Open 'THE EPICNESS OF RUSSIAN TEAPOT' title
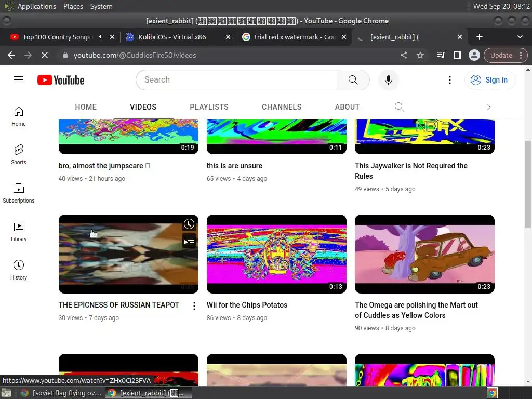Viewport: 532px width, 399px height. point(119,305)
